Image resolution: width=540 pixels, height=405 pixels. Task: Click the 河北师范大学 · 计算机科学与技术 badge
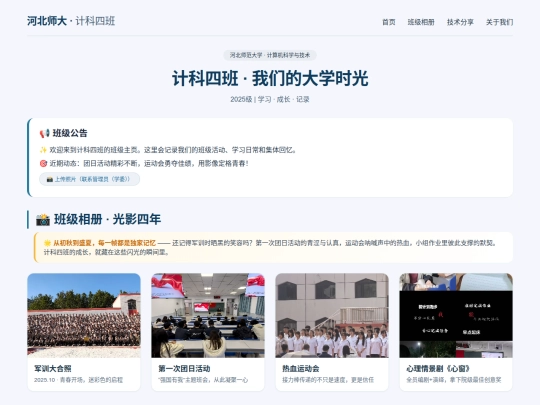pos(270,55)
